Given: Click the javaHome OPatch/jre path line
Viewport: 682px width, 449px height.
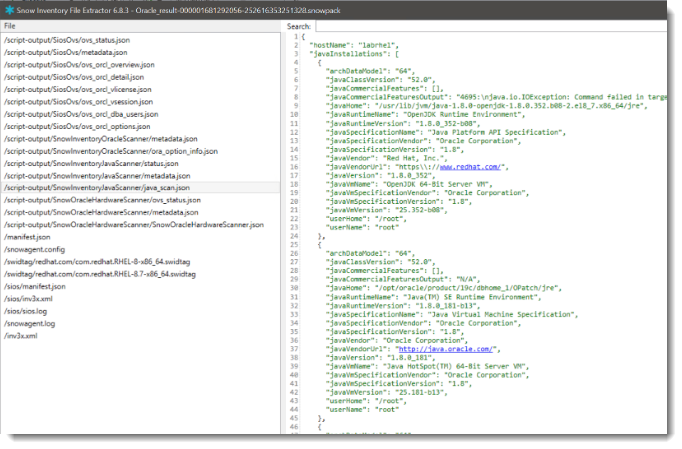Looking at the screenshot, I should (444, 288).
